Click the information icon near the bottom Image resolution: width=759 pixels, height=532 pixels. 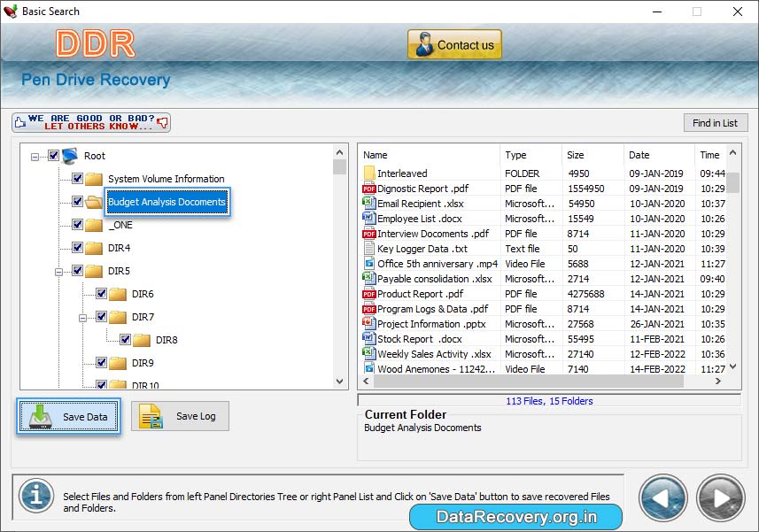tap(35, 497)
